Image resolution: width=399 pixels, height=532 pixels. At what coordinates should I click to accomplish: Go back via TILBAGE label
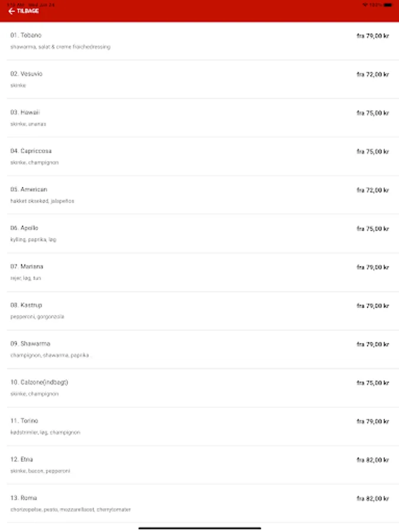pyautogui.click(x=28, y=11)
